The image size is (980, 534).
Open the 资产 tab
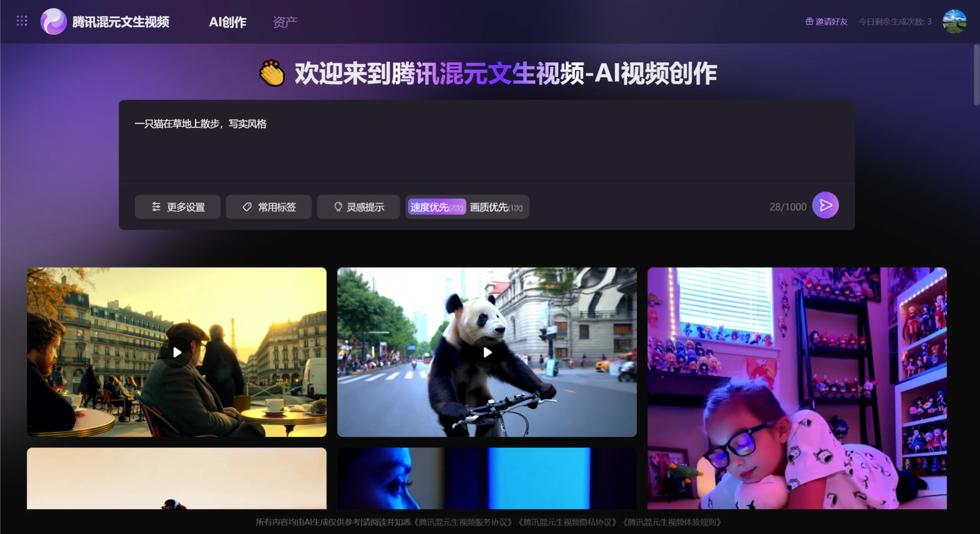coord(284,22)
